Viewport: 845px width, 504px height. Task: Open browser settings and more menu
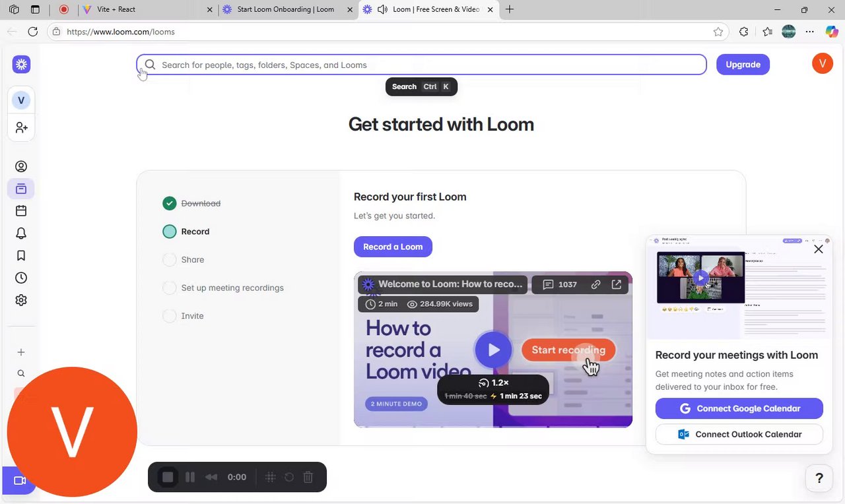click(x=810, y=32)
